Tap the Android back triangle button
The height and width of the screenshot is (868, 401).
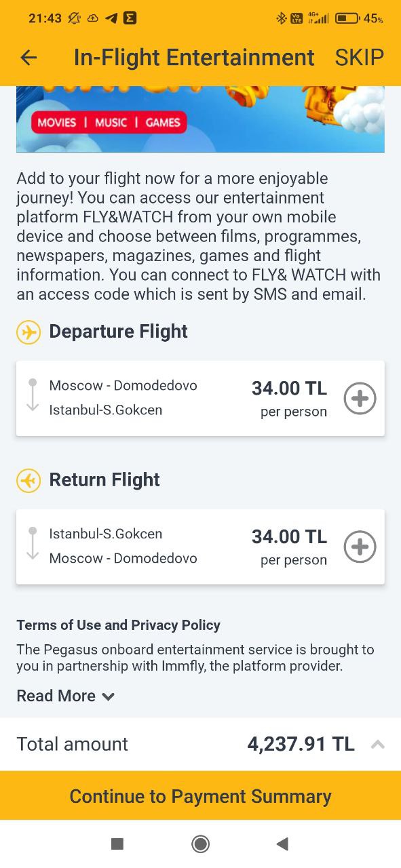(283, 844)
